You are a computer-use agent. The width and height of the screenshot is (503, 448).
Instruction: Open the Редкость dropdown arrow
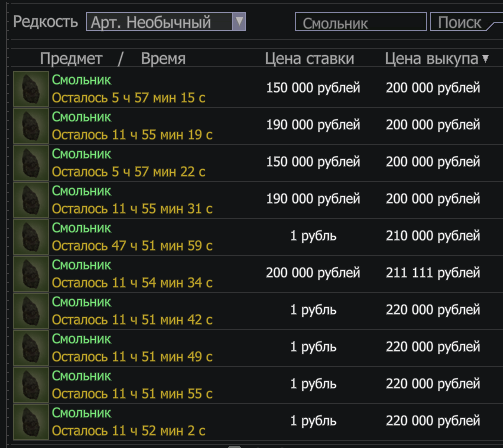click(x=239, y=22)
